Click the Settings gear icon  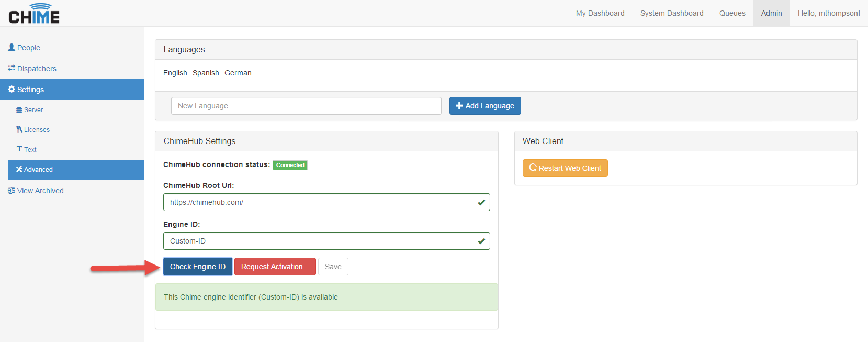(12, 89)
